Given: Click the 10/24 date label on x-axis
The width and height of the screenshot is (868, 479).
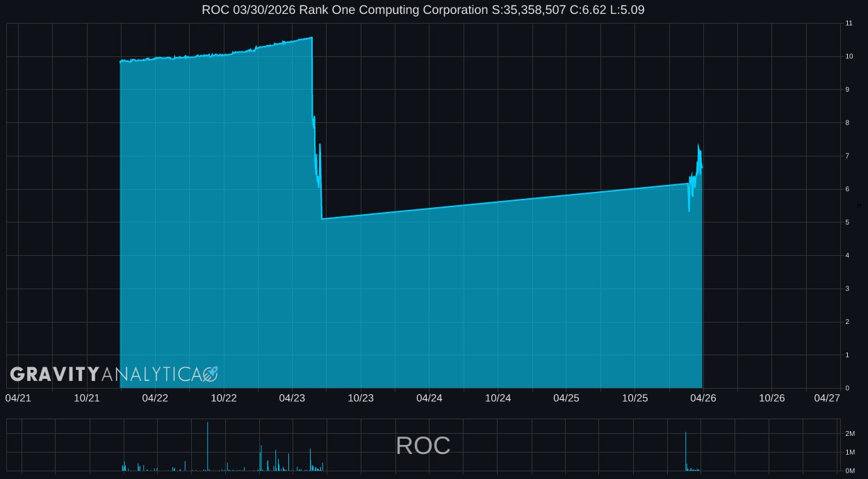Looking at the screenshot, I should (x=498, y=398).
